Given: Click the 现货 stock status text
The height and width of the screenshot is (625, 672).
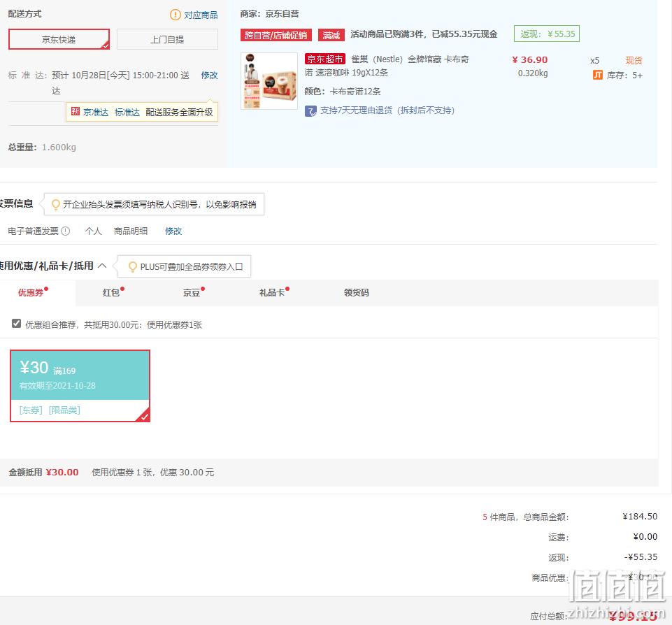Looking at the screenshot, I should click(x=634, y=60).
